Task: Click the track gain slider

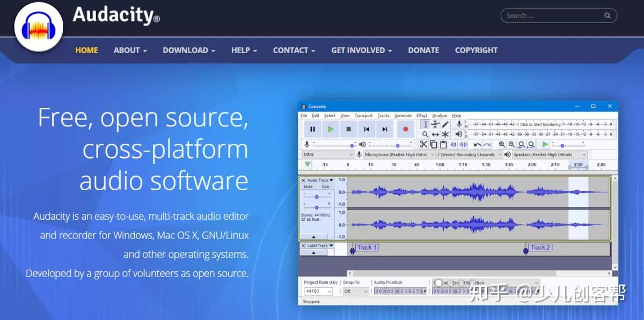Action: (317, 196)
